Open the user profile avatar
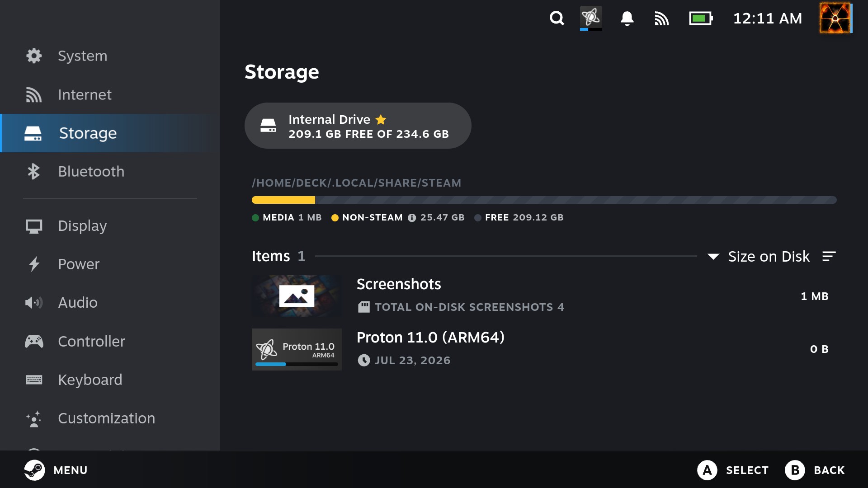Viewport: 868px width, 488px height. (835, 18)
